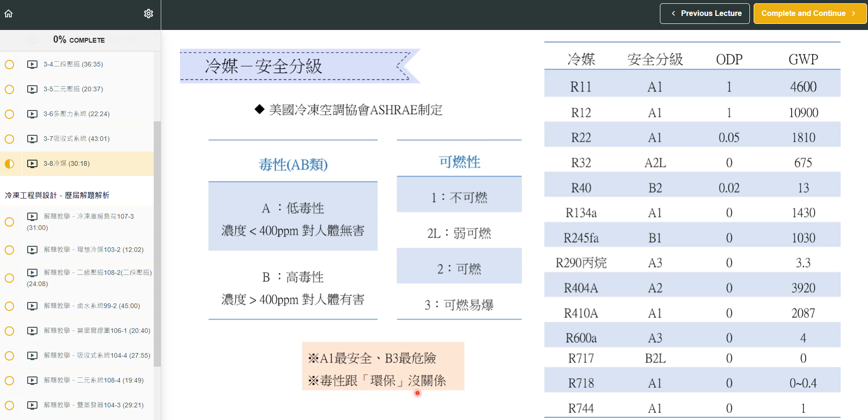Click video icon for 雙蒸發器104-3
Viewport: 868px width, 420px height.
tap(32, 405)
